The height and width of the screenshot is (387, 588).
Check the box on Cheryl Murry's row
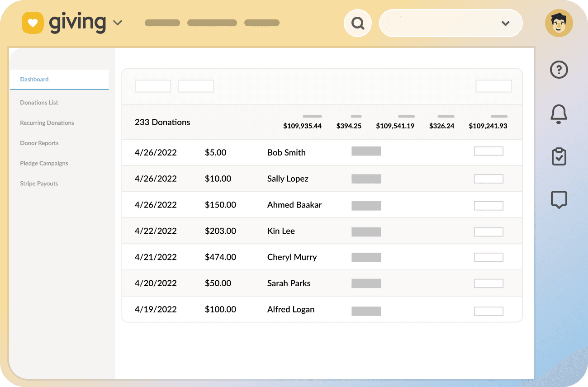(x=488, y=257)
